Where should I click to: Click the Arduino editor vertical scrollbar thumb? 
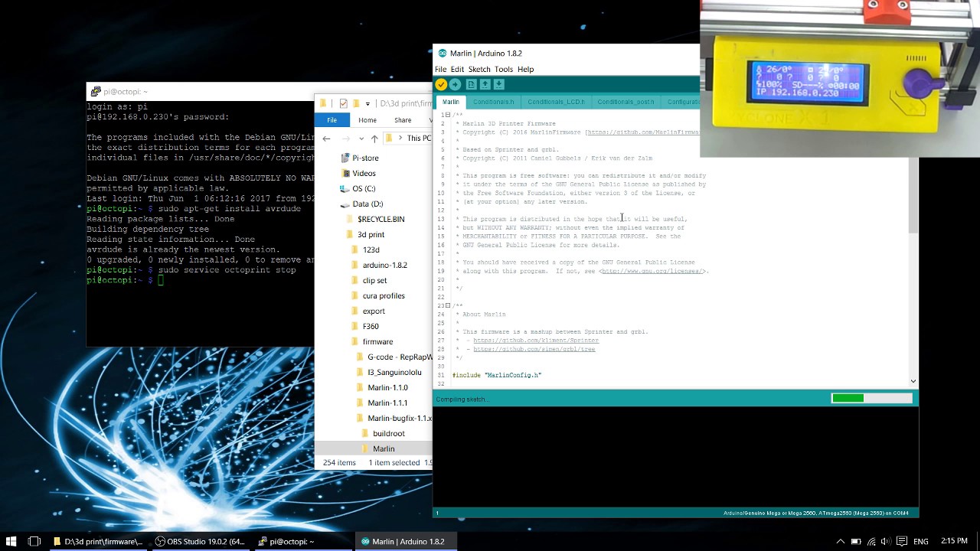coord(913,195)
